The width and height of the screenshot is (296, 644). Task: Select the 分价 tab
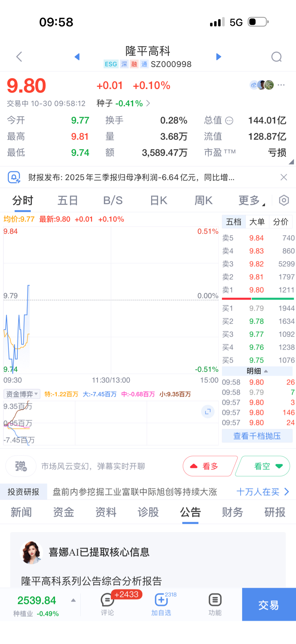click(x=281, y=222)
